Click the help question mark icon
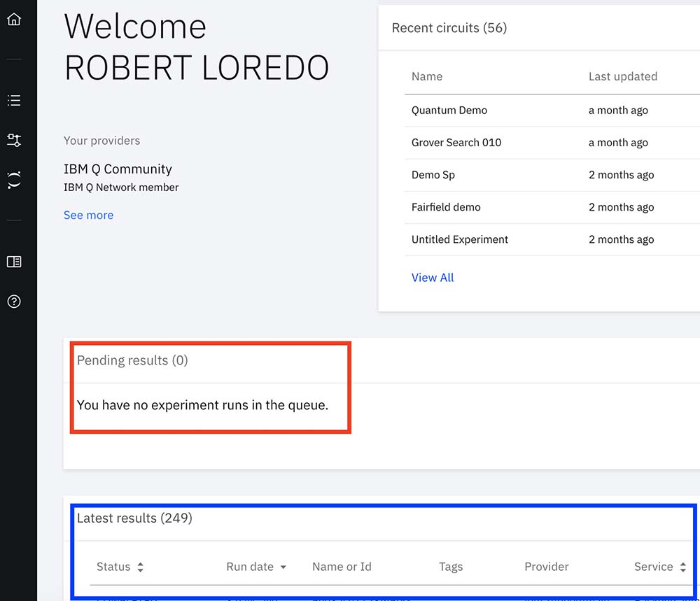The width and height of the screenshot is (700, 601). click(14, 302)
